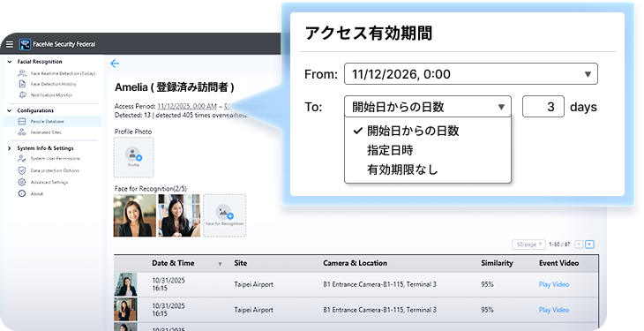Viewport: 644px width, 331px height.
Task: Select People Database in sidebar
Action: click(51, 121)
